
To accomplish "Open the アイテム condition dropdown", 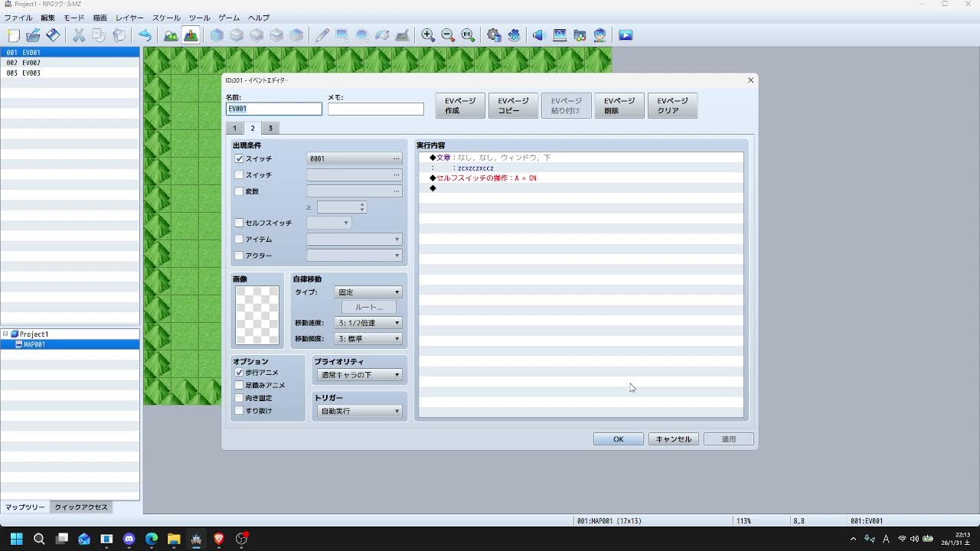I will pyautogui.click(x=354, y=240).
